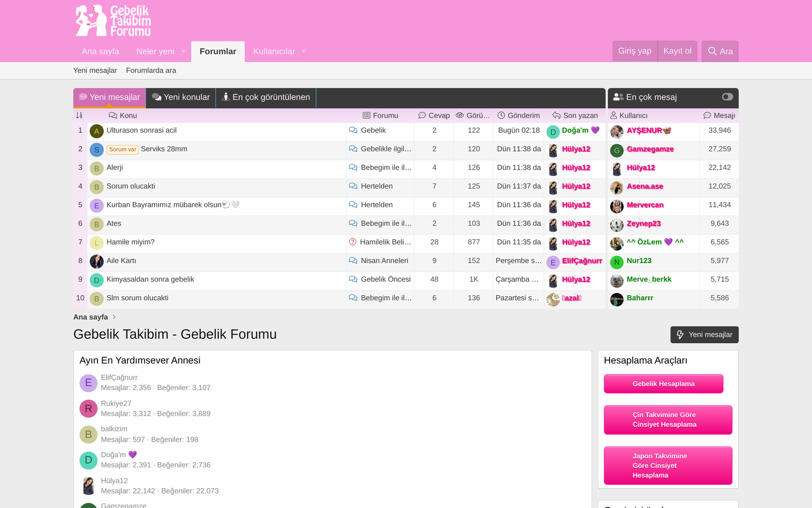Click avatar A for Ulturason sonrasi acil
The width and height of the screenshot is (812, 508).
[x=96, y=132]
